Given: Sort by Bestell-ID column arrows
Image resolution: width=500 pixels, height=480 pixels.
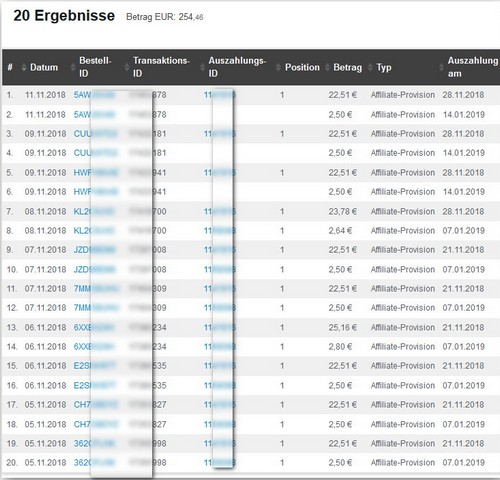Looking at the screenshot, I should coord(73,68).
